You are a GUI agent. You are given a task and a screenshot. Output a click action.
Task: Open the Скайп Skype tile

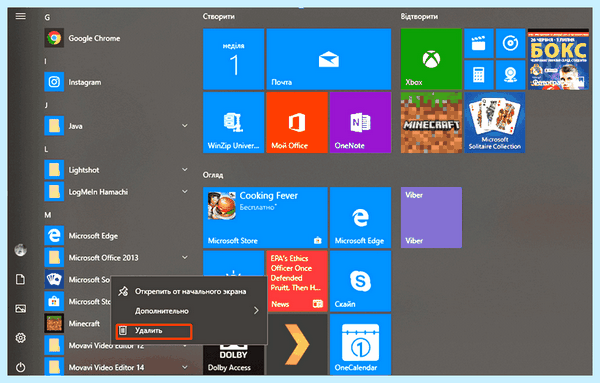click(x=360, y=281)
